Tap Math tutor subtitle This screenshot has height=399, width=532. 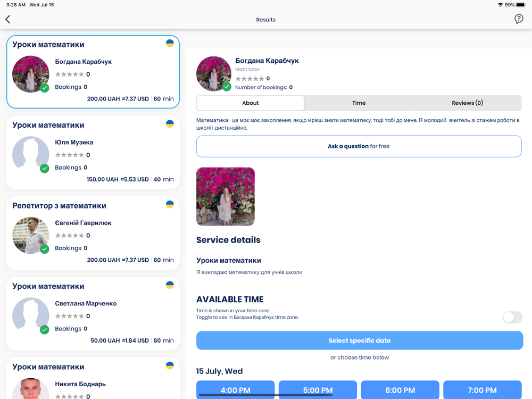(x=247, y=69)
